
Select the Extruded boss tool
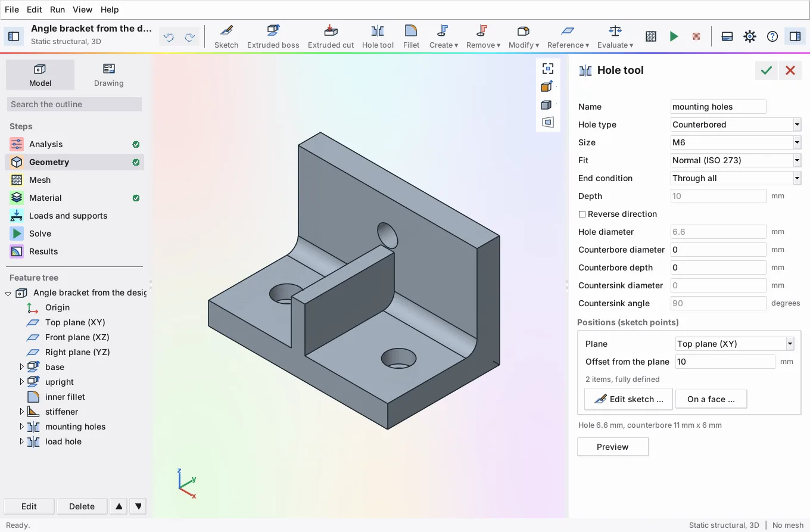[x=273, y=36]
